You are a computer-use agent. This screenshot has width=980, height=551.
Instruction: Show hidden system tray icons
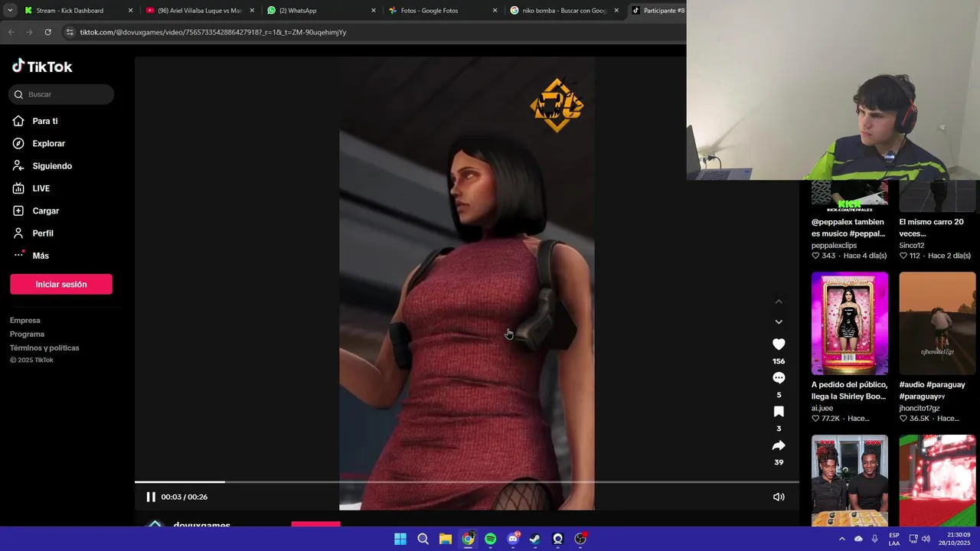[842, 539]
